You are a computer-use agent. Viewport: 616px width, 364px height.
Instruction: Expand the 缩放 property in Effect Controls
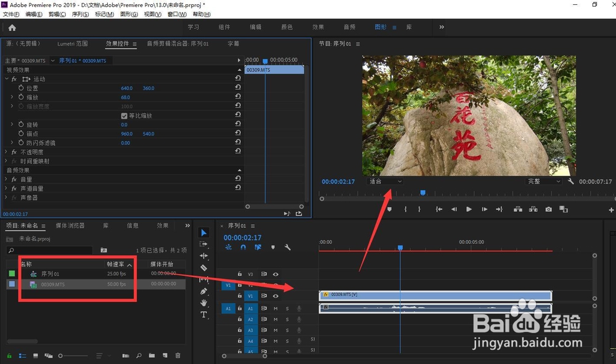pos(11,97)
